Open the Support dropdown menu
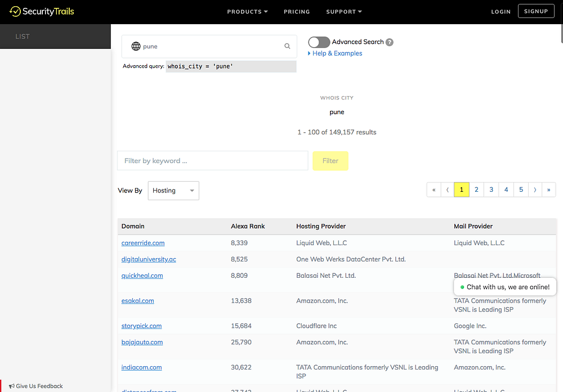The image size is (563, 392). [x=344, y=11]
